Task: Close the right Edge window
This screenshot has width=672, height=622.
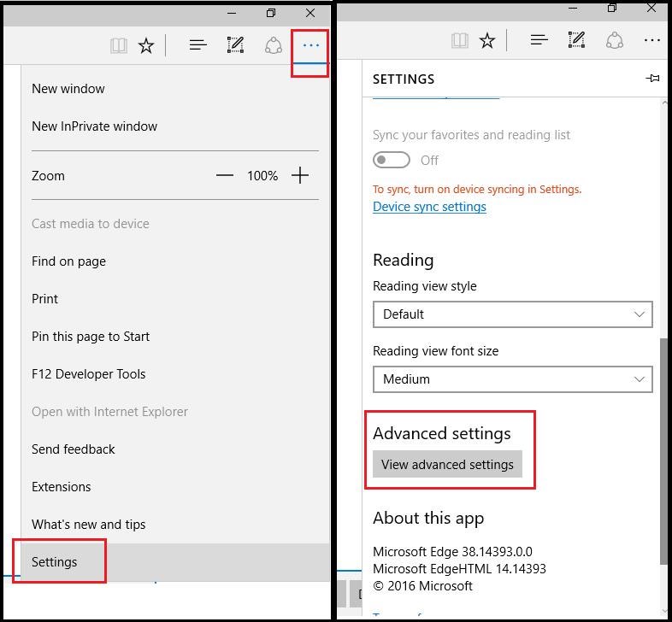Action: pyautogui.click(x=651, y=8)
